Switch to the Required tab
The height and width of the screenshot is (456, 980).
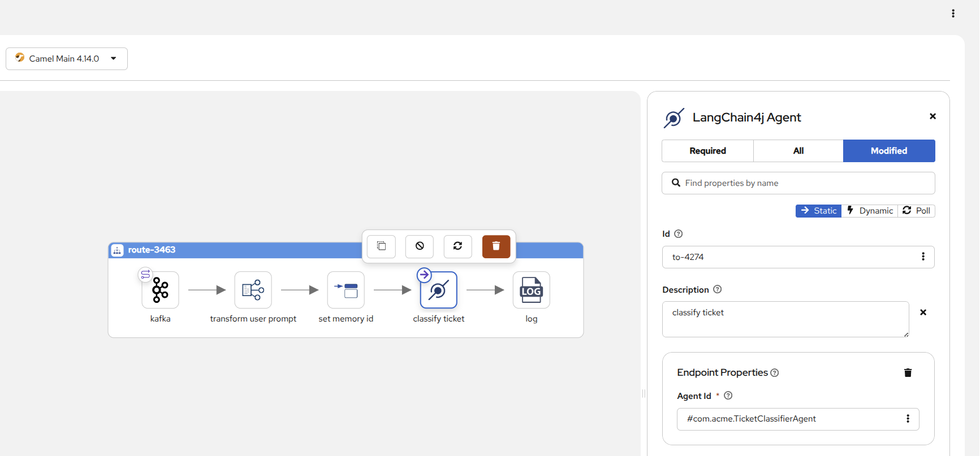(707, 151)
